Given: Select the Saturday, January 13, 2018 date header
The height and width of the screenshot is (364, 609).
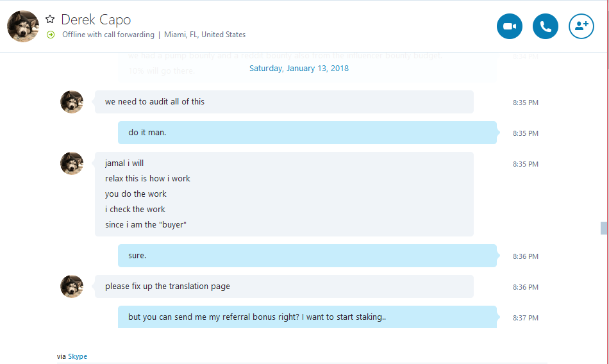Looking at the screenshot, I should pyautogui.click(x=299, y=69).
